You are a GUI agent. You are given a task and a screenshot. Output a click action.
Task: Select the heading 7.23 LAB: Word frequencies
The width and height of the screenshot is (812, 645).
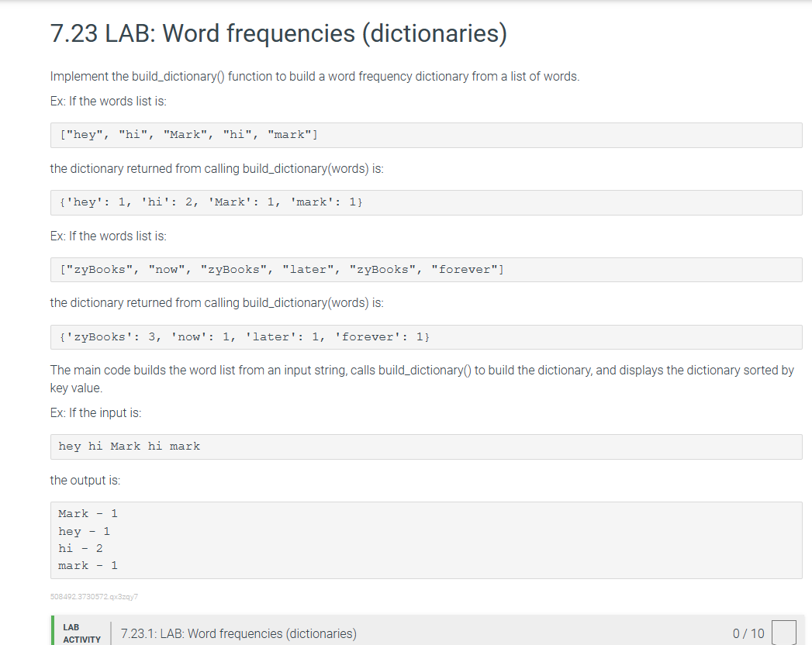(278, 33)
